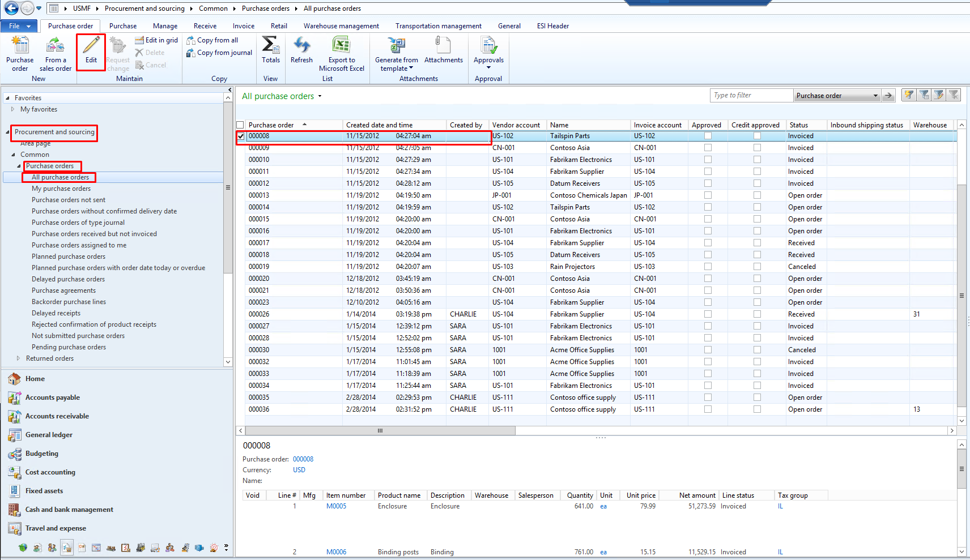The height and width of the screenshot is (560, 970).
Task: Open My purchase orders list
Action: click(61, 189)
